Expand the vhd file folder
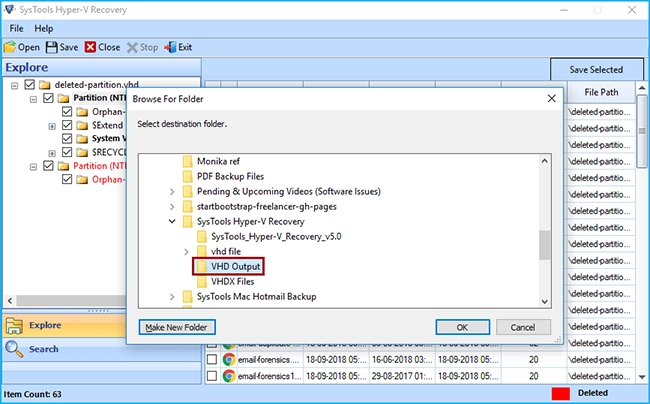This screenshot has width=650, height=404. click(x=186, y=252)
